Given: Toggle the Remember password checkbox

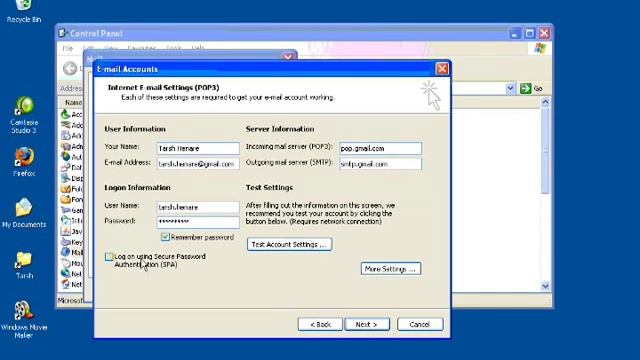Looking at the screenshot, I should (165, 237).
